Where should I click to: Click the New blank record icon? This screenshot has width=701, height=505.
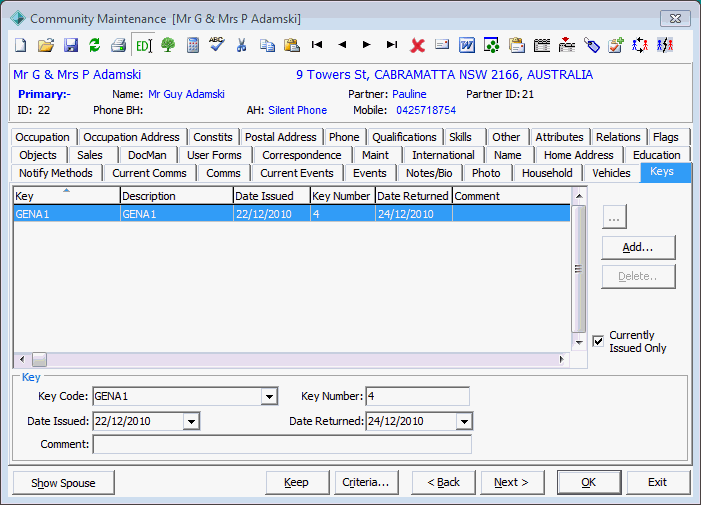pos(21,45)
